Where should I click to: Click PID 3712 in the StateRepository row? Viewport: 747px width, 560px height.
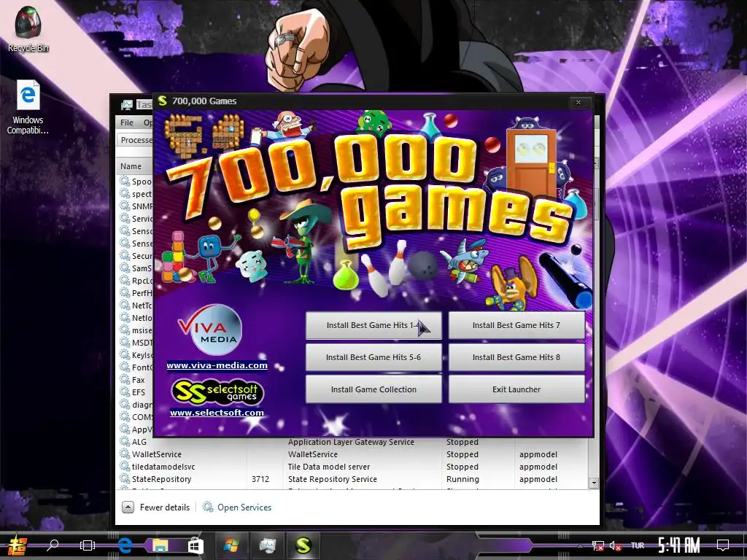[x=260, y=479]
